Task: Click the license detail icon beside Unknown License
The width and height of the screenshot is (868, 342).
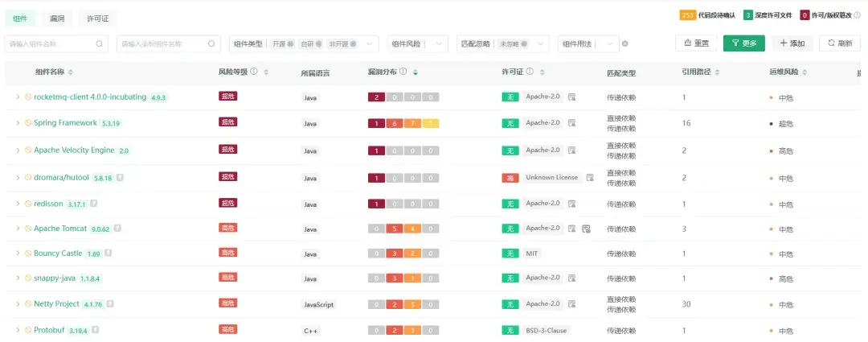Action: point(590,177)
